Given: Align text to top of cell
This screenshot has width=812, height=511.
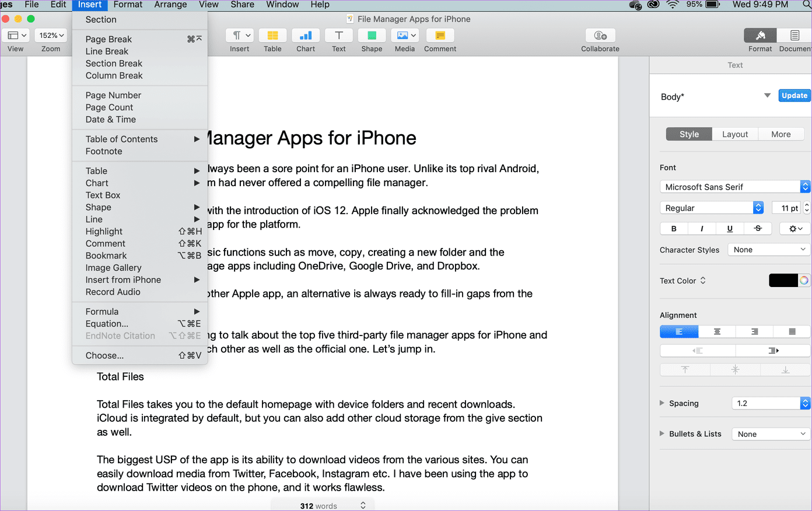Looking at the screenshot, I should click(685, 370).
